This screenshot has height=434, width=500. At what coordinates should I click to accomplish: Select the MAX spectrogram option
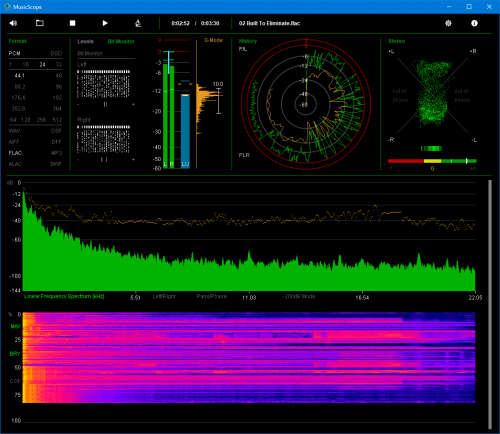point(16,326)
